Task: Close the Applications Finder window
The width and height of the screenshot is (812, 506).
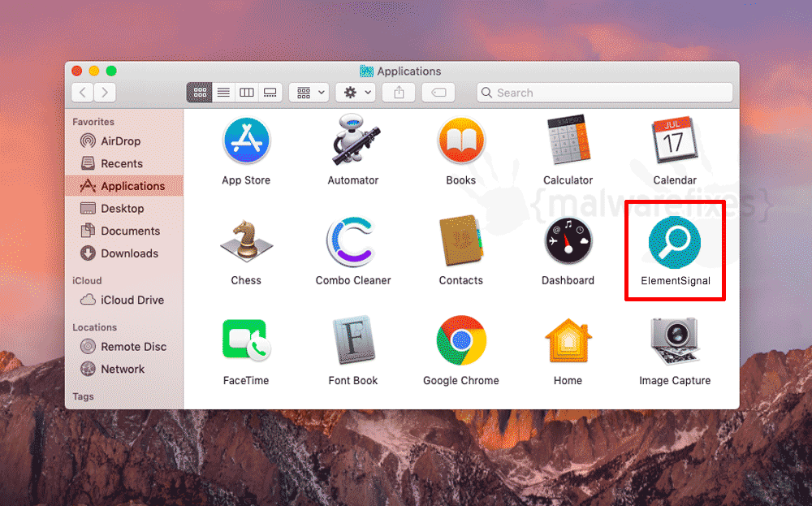Action: [77, 71]
